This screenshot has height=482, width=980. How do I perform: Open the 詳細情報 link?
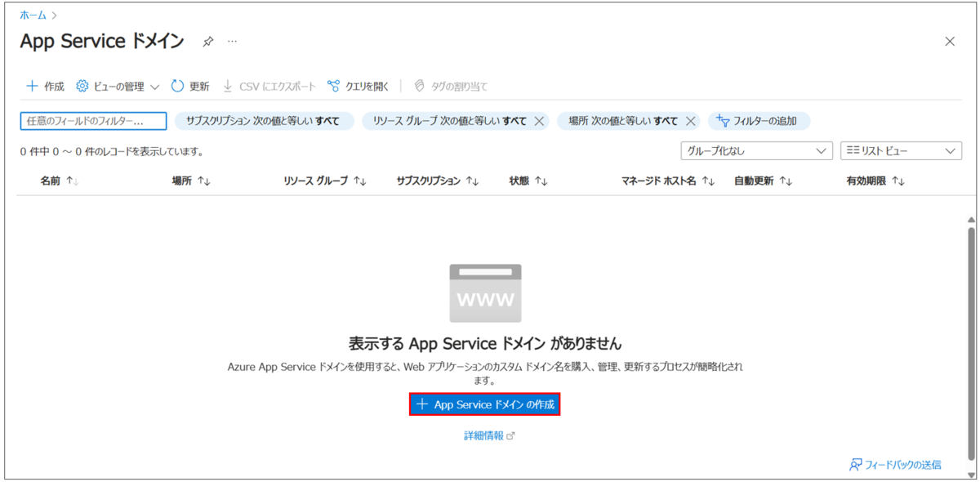pos(489,435)
